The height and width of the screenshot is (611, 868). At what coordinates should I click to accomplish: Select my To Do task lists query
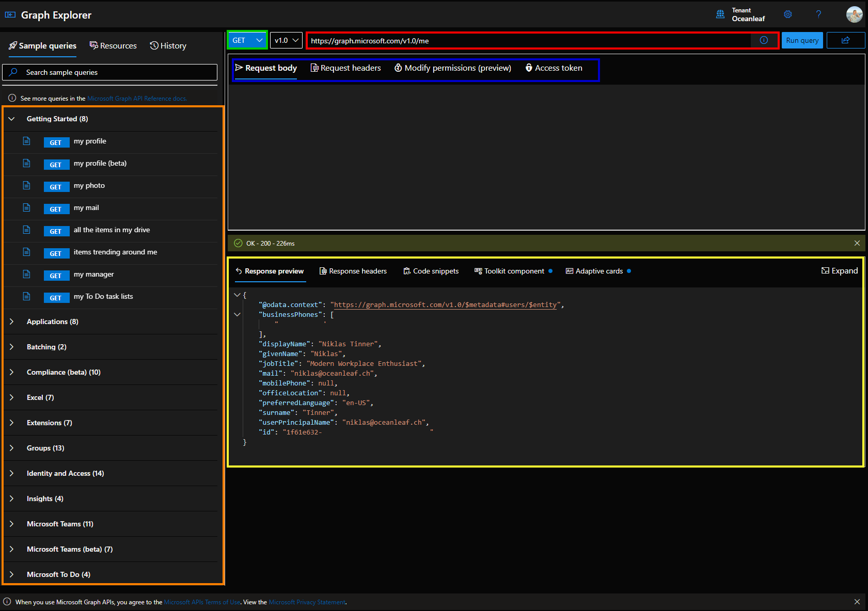[x=111, y=297]
